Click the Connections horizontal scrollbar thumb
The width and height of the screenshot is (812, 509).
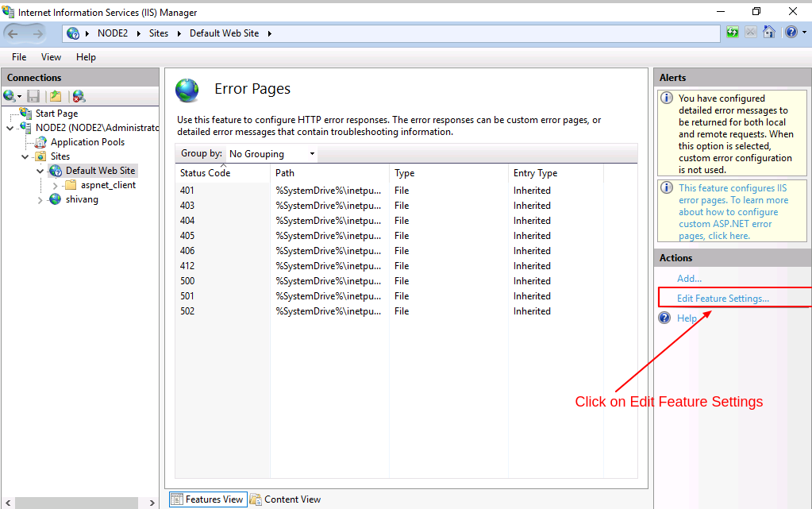pyautogui.click(x=77, y=503)
